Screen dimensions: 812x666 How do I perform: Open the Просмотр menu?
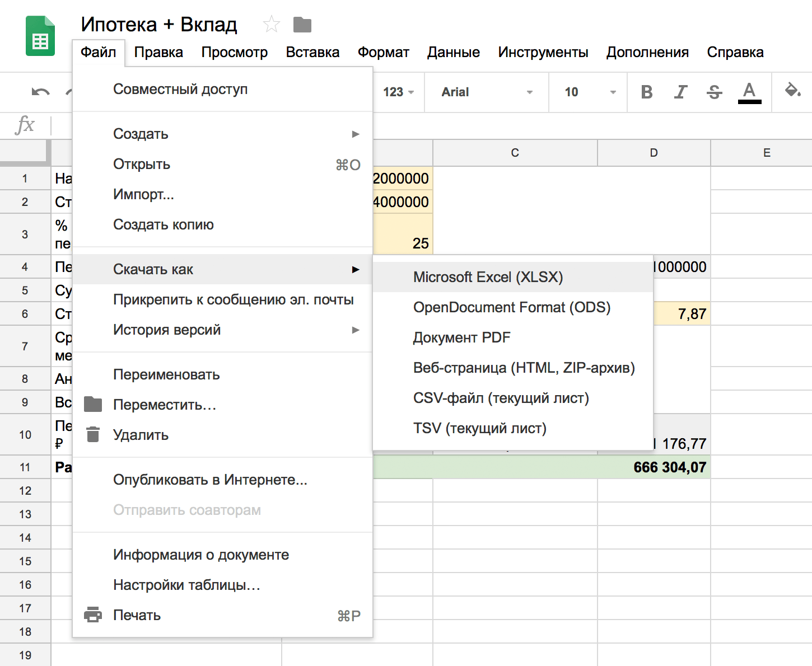(235, 52)
